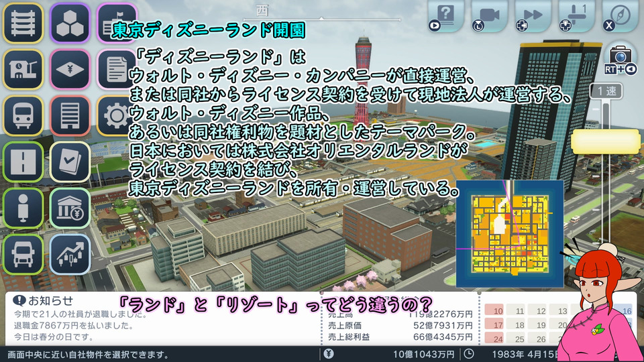Open the office building menu

[70, 116]
